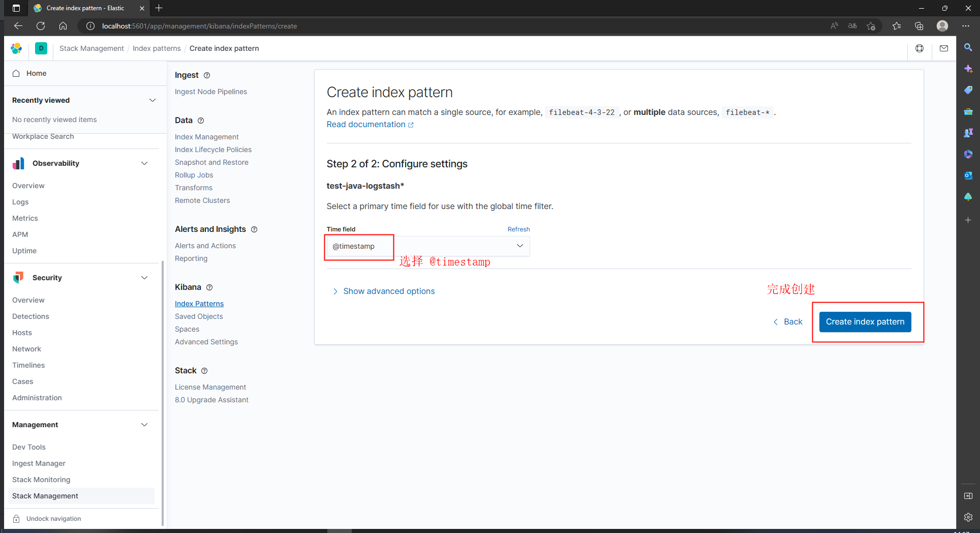This screenshot has height=533, width=980.
Task: Open Stack Monitoring in Management
Action: (41, 480)
